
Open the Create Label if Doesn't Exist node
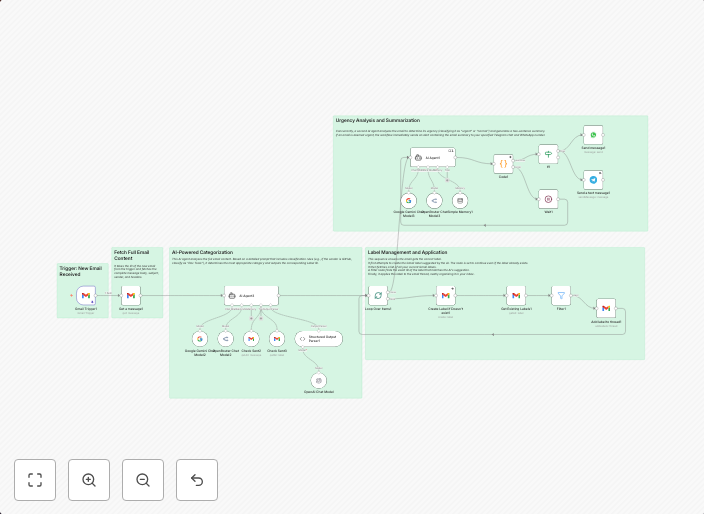pos(445,295)
